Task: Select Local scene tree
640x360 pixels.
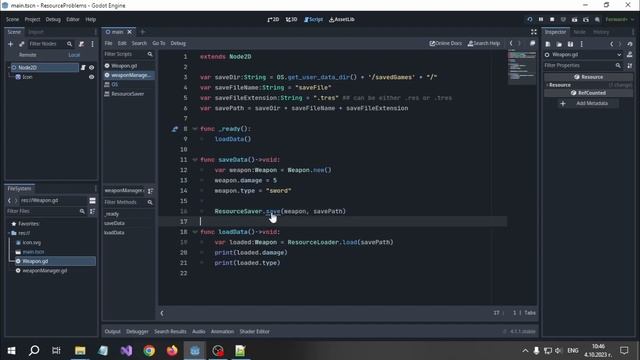Action: tap(74, 55)
